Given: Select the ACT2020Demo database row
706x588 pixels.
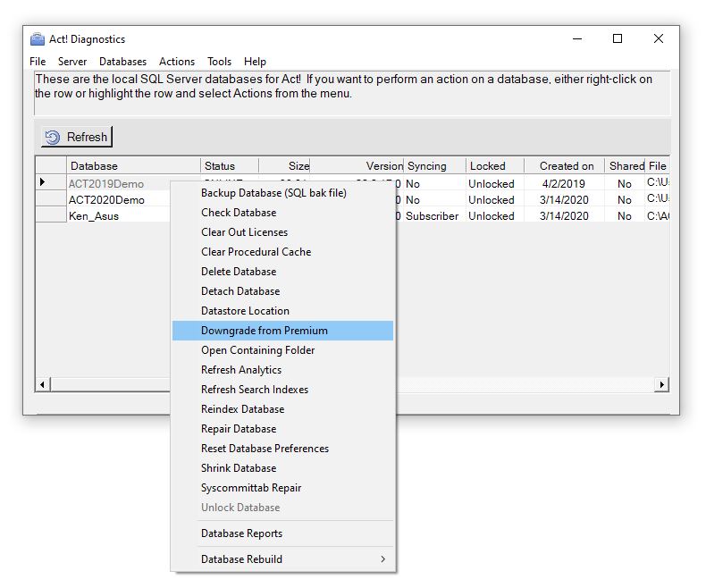Looking at the screenshot, I should point(106,200).
